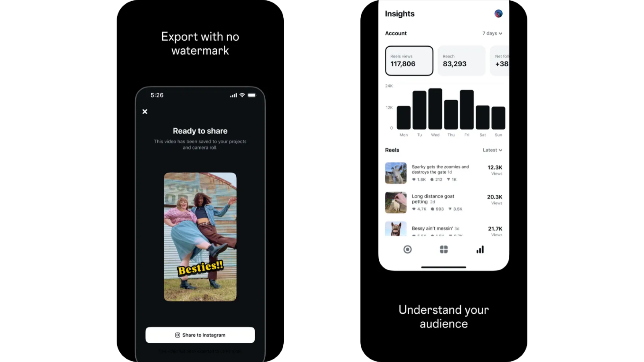644x362 pixels.
Task: Tap the close X button on export screen
Action: [145, 111]
